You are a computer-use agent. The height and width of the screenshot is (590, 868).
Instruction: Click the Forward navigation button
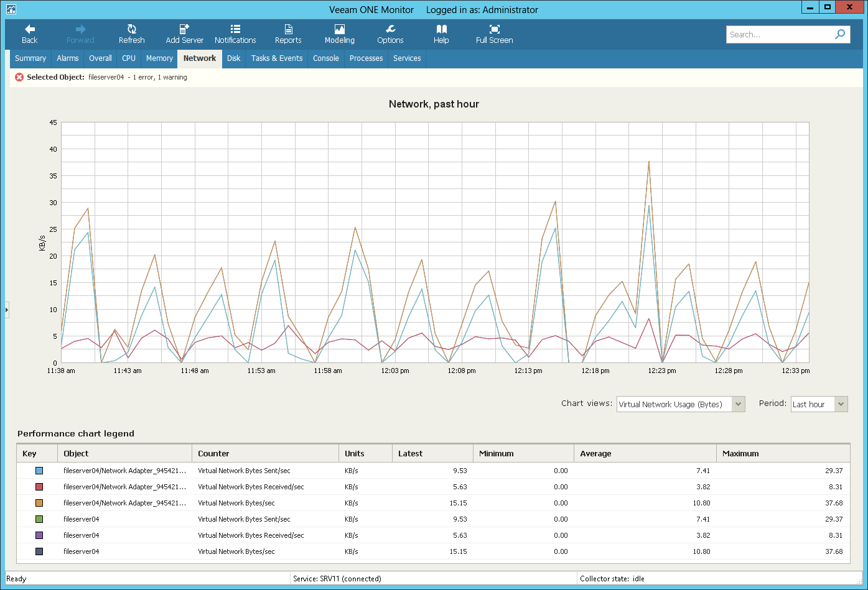pos(80,34)
